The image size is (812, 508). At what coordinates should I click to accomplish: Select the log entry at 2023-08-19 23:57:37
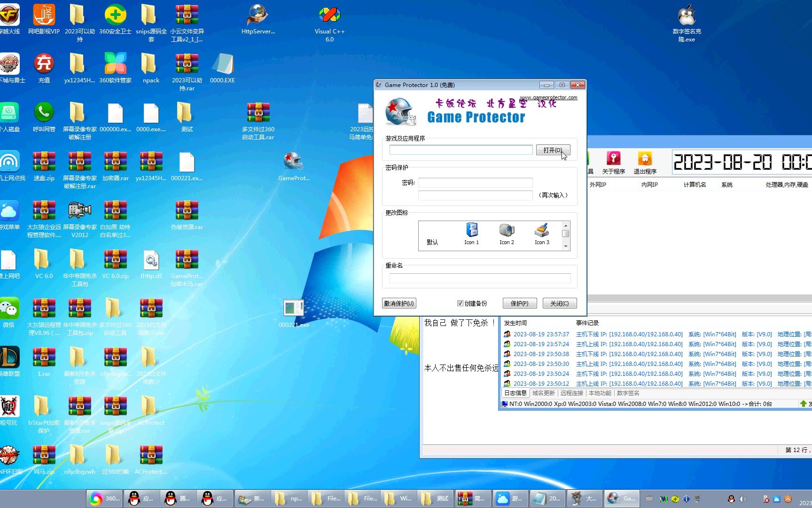pos(657,334)
